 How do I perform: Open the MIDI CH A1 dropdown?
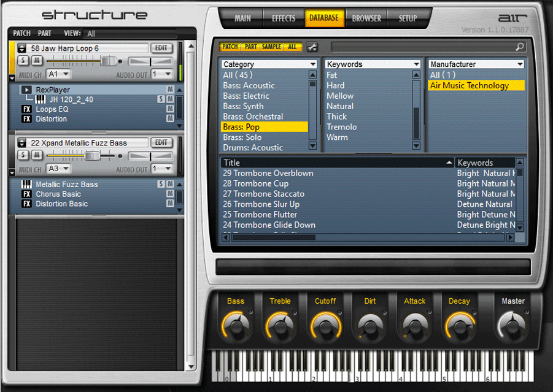click(58, 74)
